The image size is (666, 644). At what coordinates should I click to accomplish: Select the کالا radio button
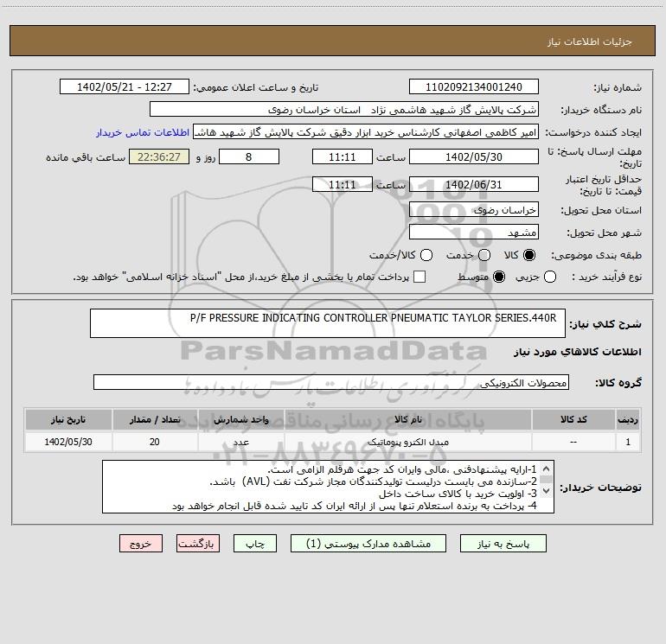click(x=529, y=255)
